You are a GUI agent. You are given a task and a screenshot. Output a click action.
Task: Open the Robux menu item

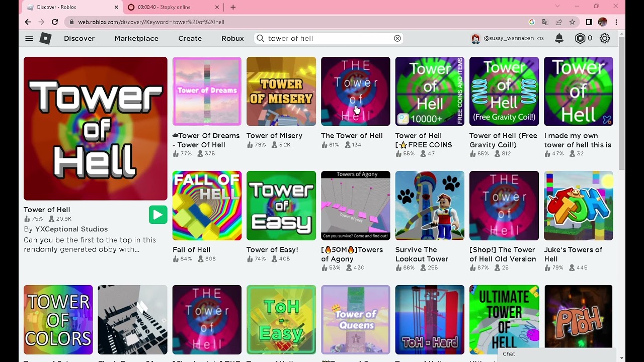point(232,38)
